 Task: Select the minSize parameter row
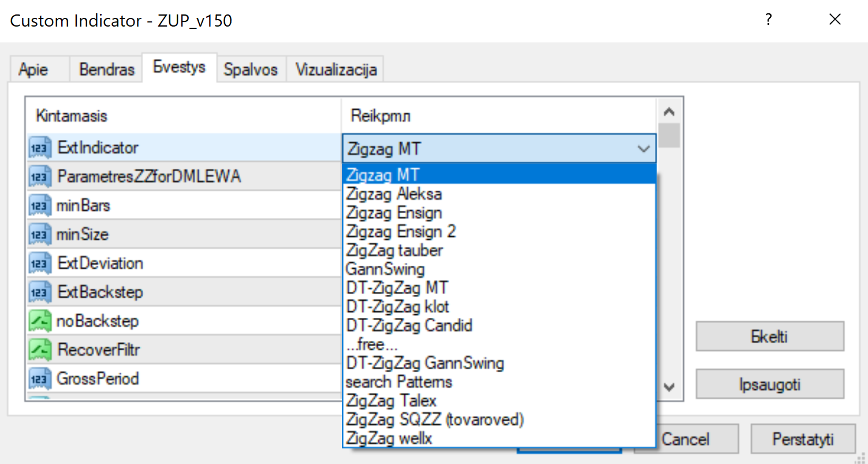[184, 235]
